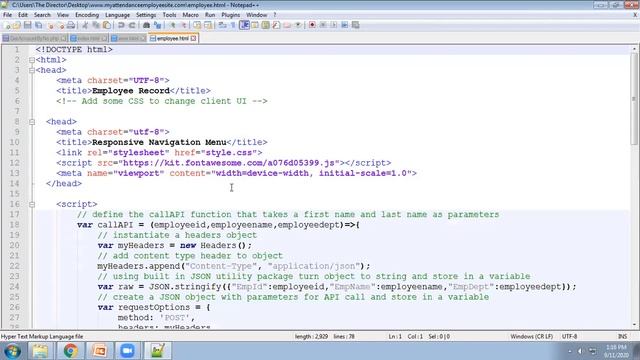Viewport: 640px width, 360px height.
Task: Click the Paste clipboard icon
Action: pos(107,25)
